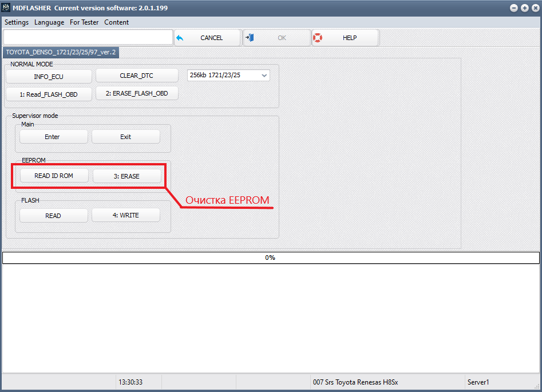Click the blue arrow Cancel icon

(x=180, y=38)
